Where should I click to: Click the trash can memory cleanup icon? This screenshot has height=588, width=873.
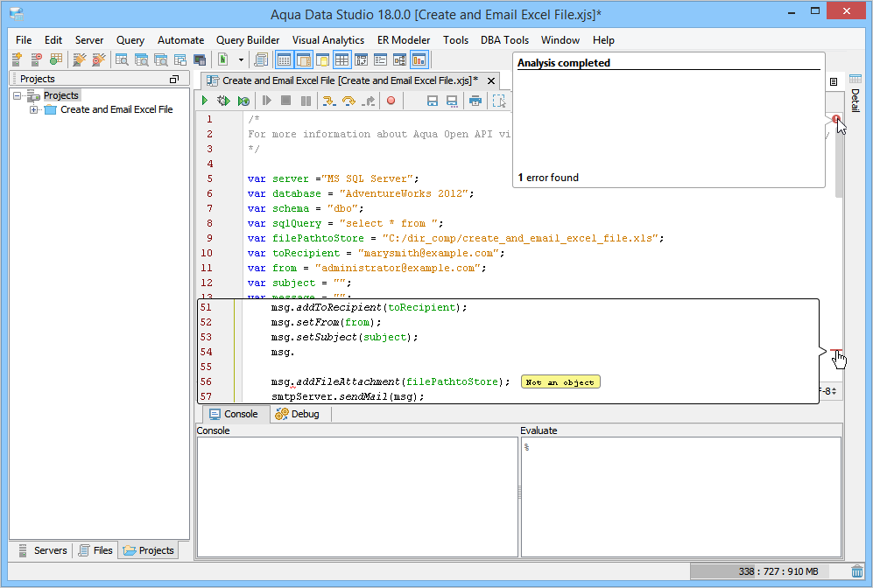(x=856, y=571)
